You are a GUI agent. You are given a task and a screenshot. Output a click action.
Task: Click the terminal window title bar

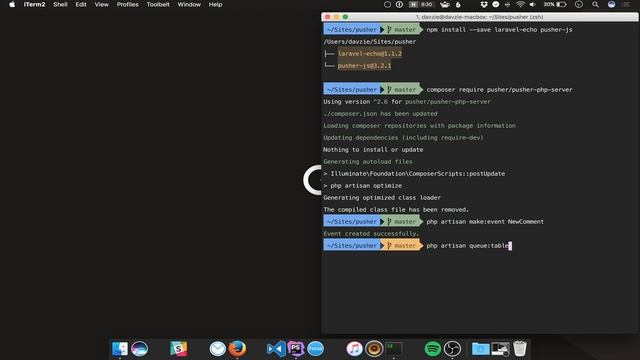click(480, 17)
